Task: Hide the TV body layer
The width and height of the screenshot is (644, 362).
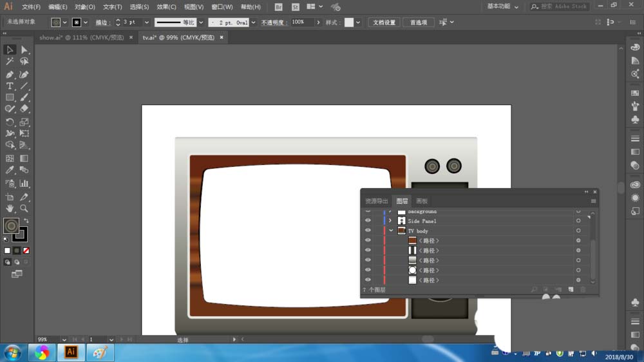Action: pyautogui.click(x=368, y=231)
